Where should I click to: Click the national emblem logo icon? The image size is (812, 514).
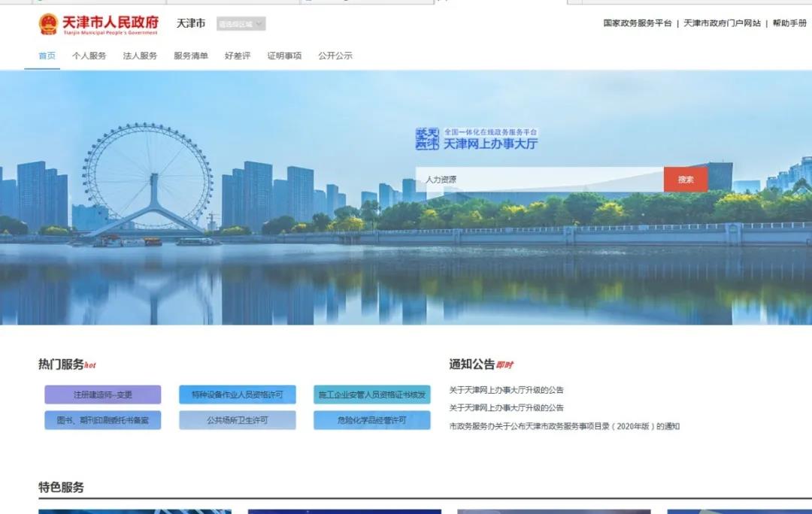tap(48, 24)
